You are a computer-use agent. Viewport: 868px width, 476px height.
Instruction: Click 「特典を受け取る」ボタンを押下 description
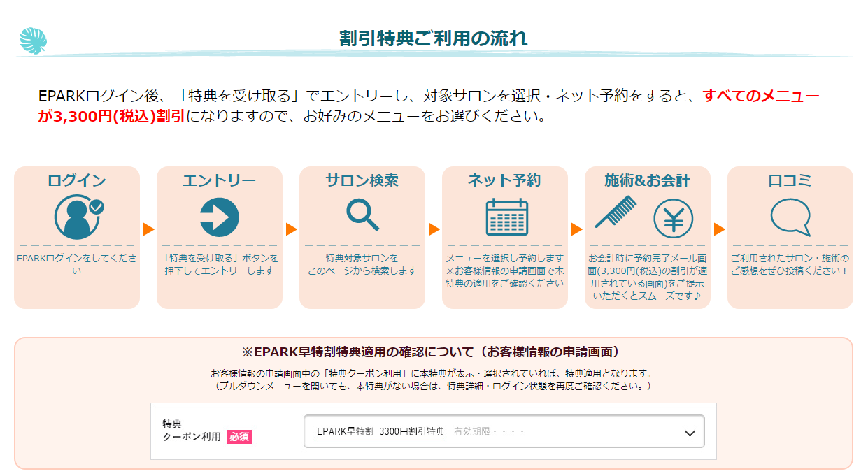pos(220,264)
